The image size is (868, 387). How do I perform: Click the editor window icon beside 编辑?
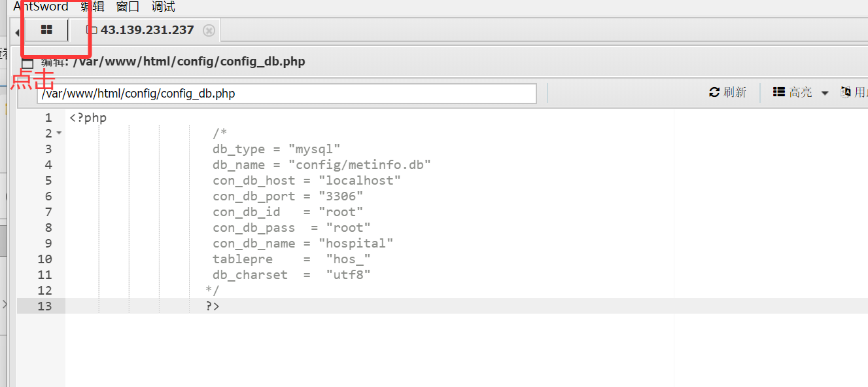27,63
